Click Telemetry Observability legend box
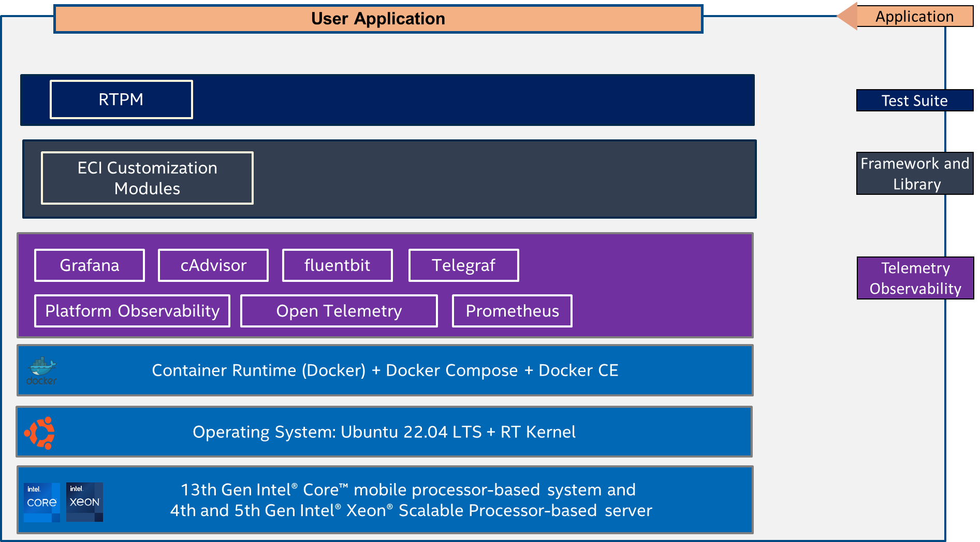This screenshot has width=980, height=542. coord(915,278)
